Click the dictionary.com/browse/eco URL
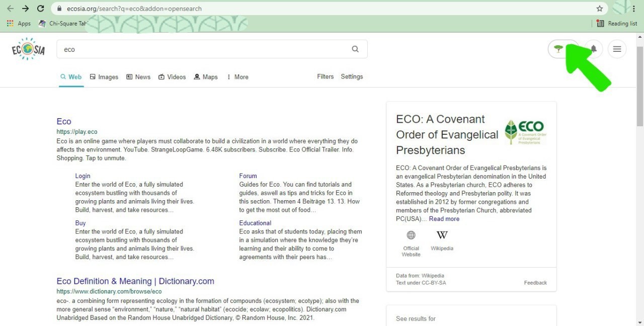 [x=109, y=291]
